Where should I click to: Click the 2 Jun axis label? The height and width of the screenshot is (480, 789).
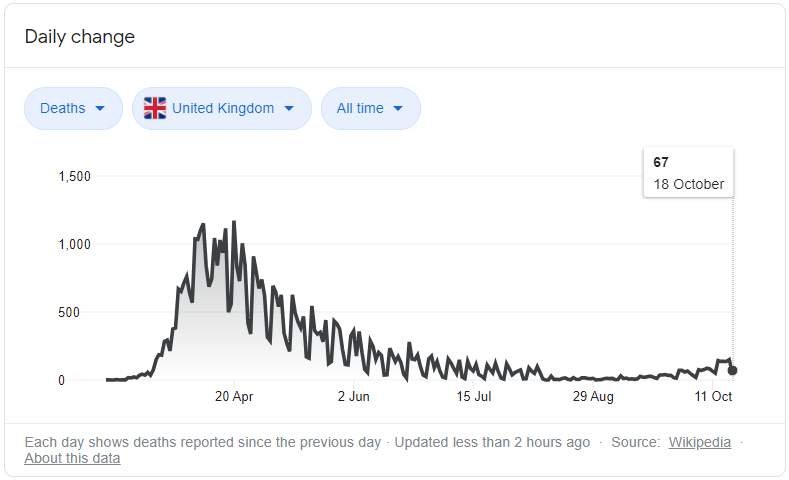(x=353, y=397)
